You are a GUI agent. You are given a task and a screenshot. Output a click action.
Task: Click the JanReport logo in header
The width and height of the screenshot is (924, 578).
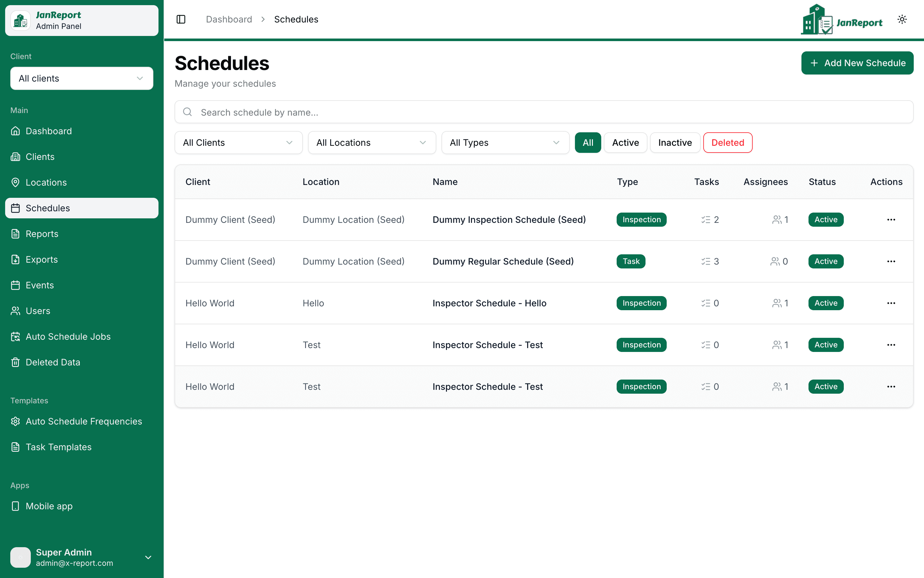coord(841,20)
